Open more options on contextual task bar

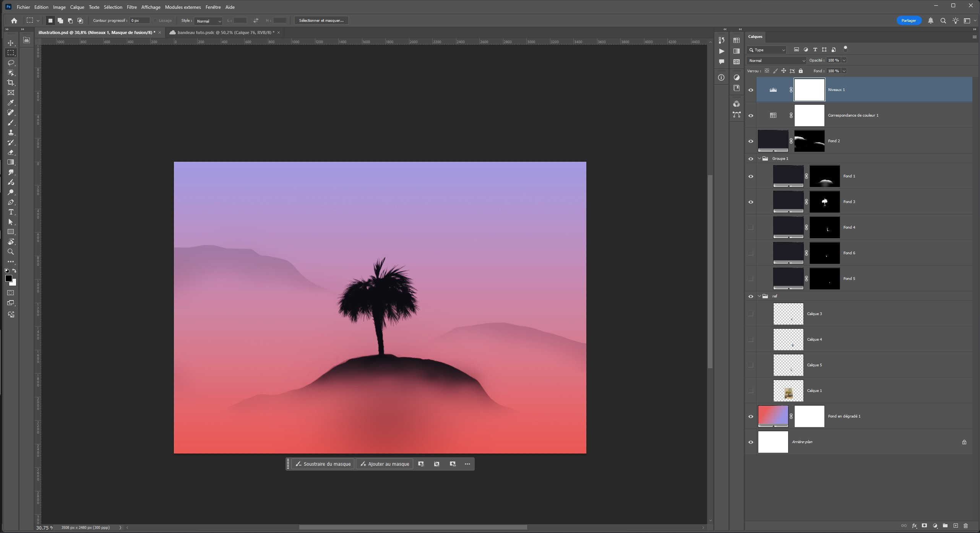click(x=467, y=464)
